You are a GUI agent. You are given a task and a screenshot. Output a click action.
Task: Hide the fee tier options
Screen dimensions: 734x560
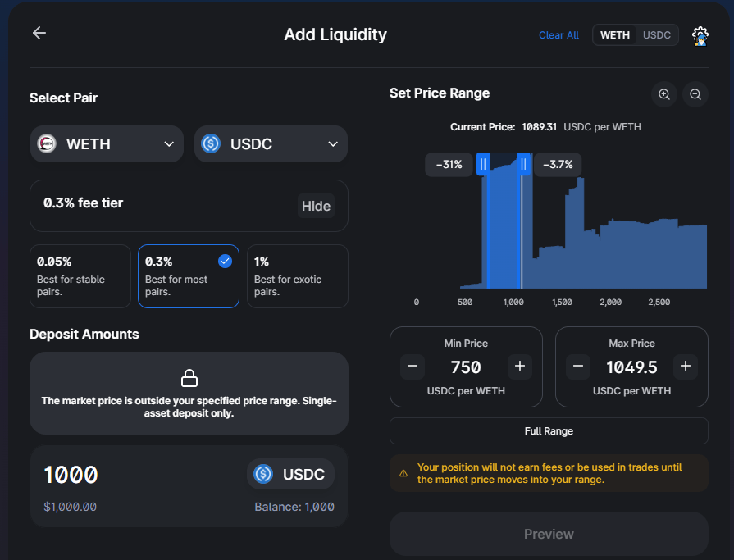click(316, 206)
